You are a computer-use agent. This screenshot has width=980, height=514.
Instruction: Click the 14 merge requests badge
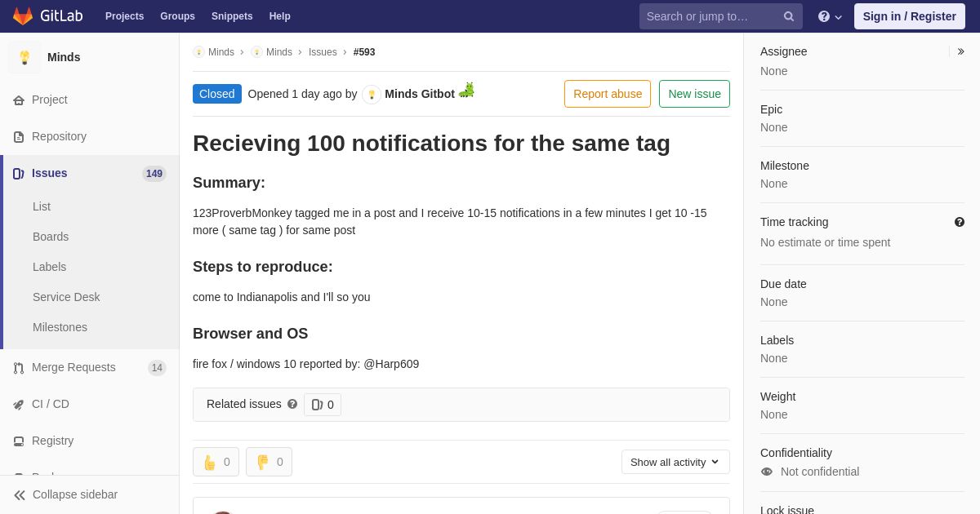point(157,368)
